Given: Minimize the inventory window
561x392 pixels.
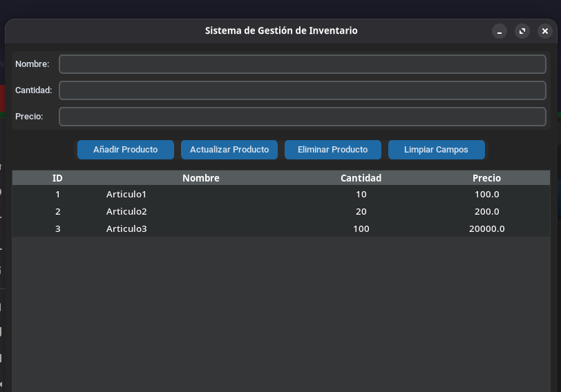Looking at the screenshot, I should [500, 31].
